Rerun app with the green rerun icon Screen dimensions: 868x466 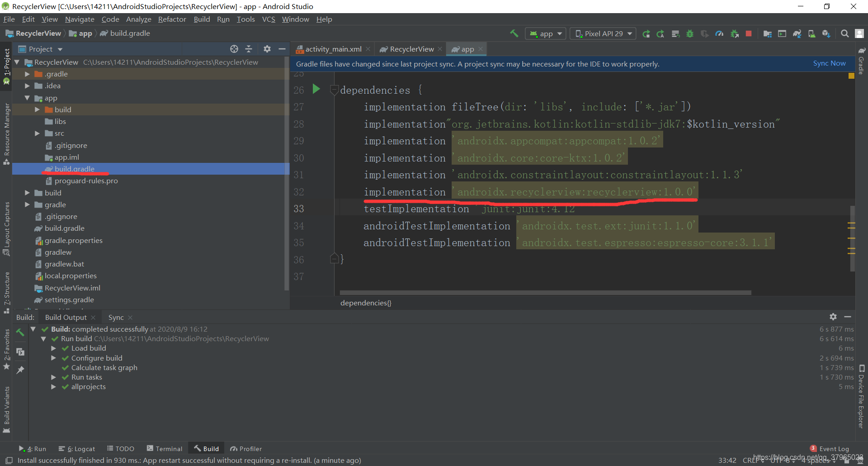(646, 34)
